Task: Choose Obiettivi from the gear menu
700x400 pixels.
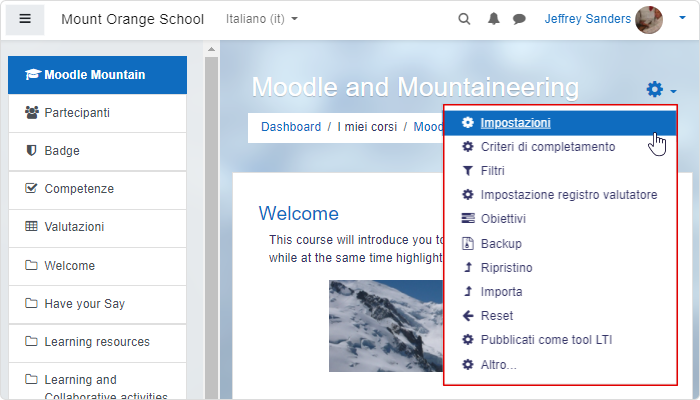Action: pyautogui.click(x=560, y=219)
